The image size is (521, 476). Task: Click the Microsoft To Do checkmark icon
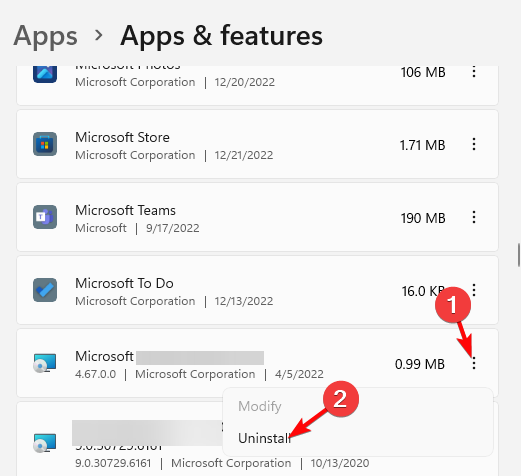pos(45,290)
